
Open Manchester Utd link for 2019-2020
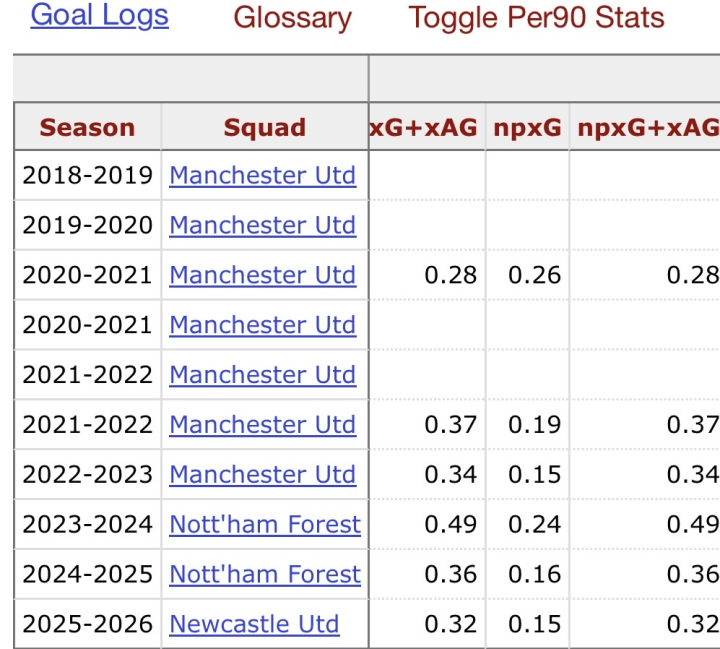[263, 225]
